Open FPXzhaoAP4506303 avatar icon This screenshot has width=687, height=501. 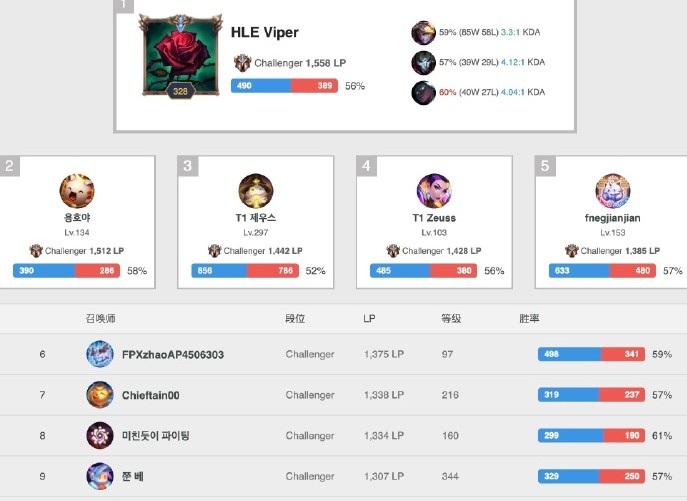[100, 354]
